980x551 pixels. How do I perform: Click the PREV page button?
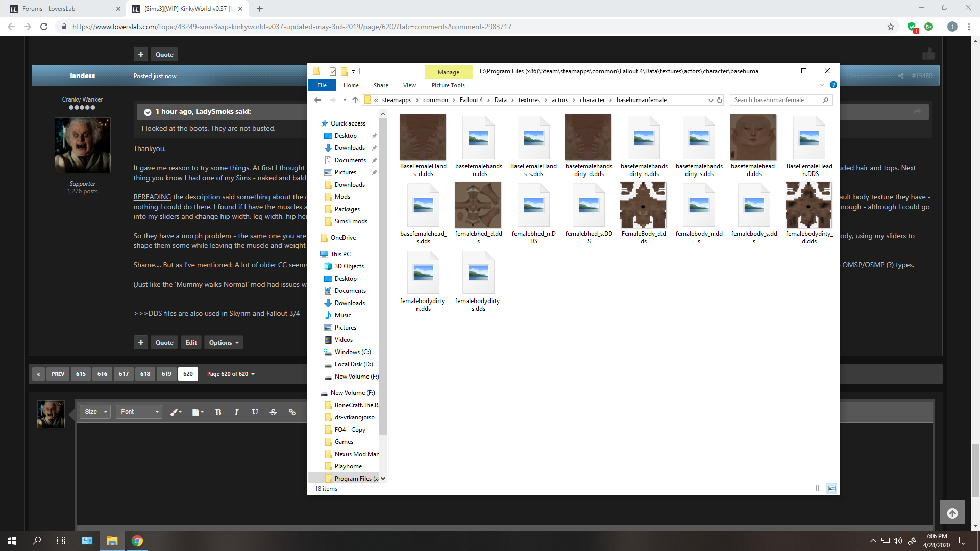(58, 374)
